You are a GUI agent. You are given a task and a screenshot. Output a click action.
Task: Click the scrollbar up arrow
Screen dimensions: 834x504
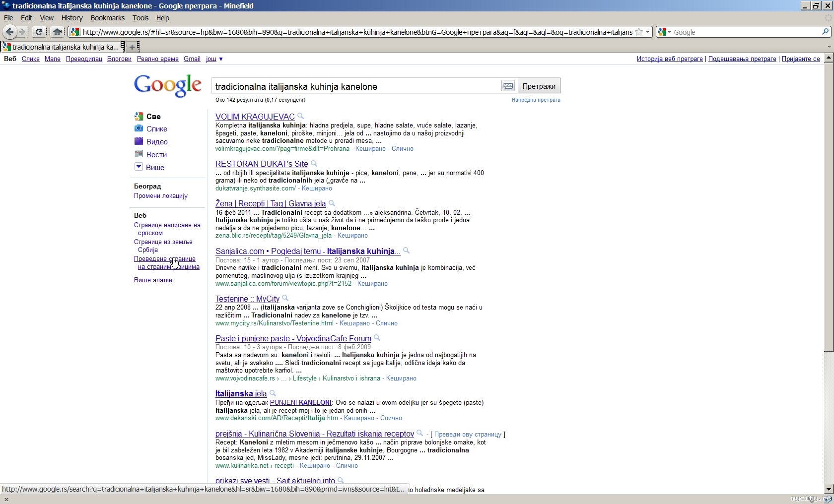pos(829,58)
